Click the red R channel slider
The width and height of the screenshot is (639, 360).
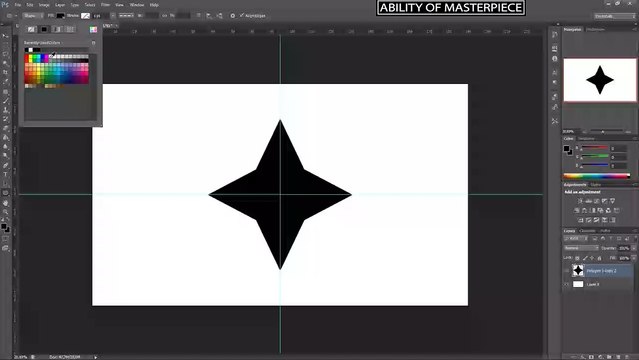click(x=595, y=148)
